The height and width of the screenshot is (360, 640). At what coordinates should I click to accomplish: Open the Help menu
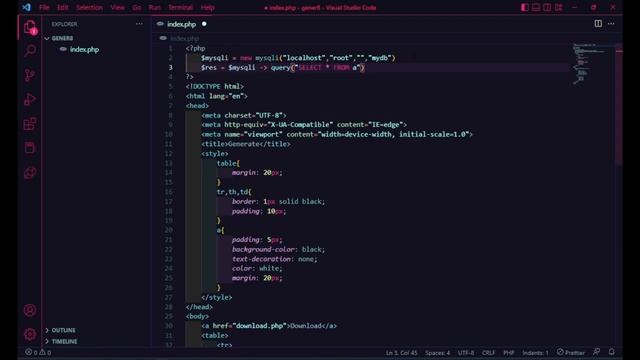tap(207, 7)
